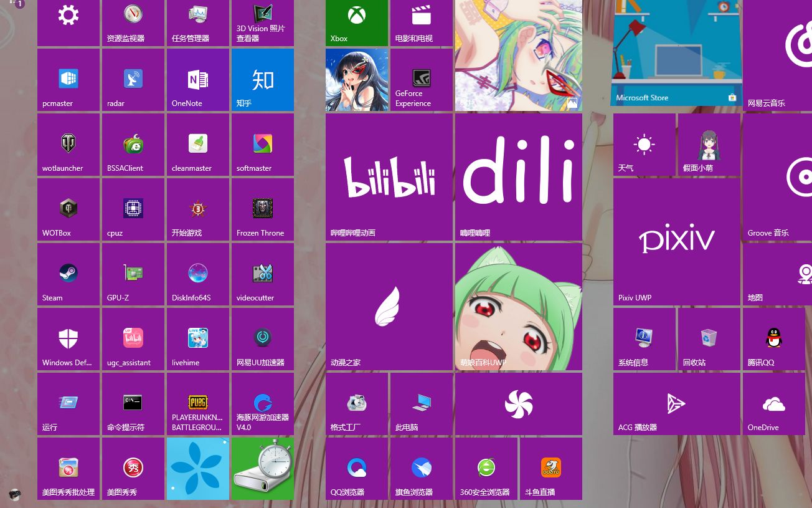The width and height of the screenshot is (812, 508).
Task: Open the GeForce Experience tile
Action: coord(422,80)
